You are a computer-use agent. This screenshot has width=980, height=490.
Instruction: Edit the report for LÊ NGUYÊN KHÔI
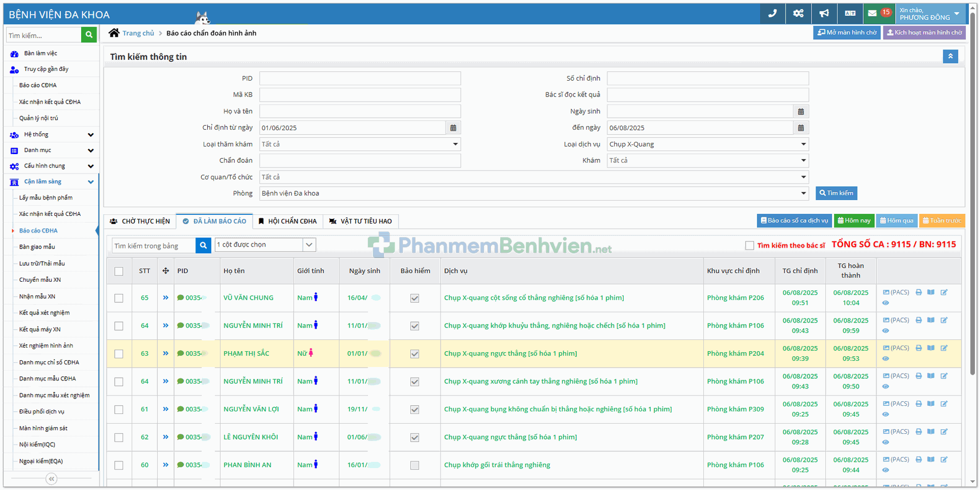pos(944,432)
